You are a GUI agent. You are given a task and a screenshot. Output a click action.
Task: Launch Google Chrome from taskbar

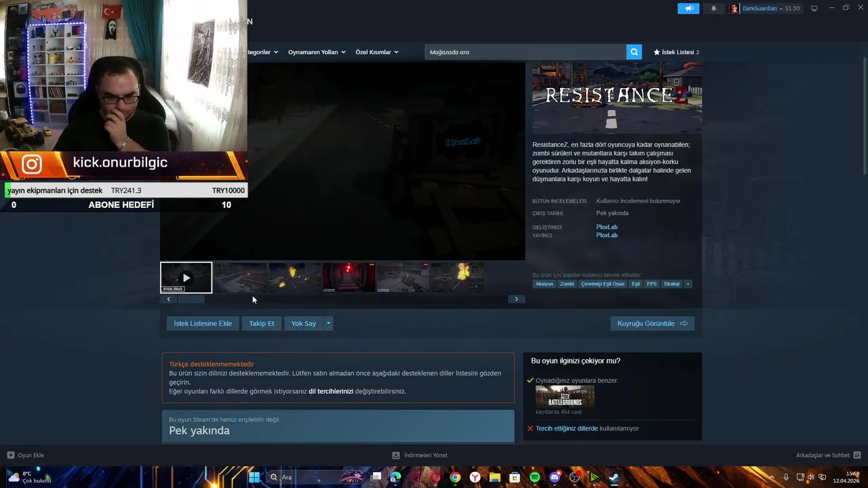pyautogui.click(x=455, y=477)
